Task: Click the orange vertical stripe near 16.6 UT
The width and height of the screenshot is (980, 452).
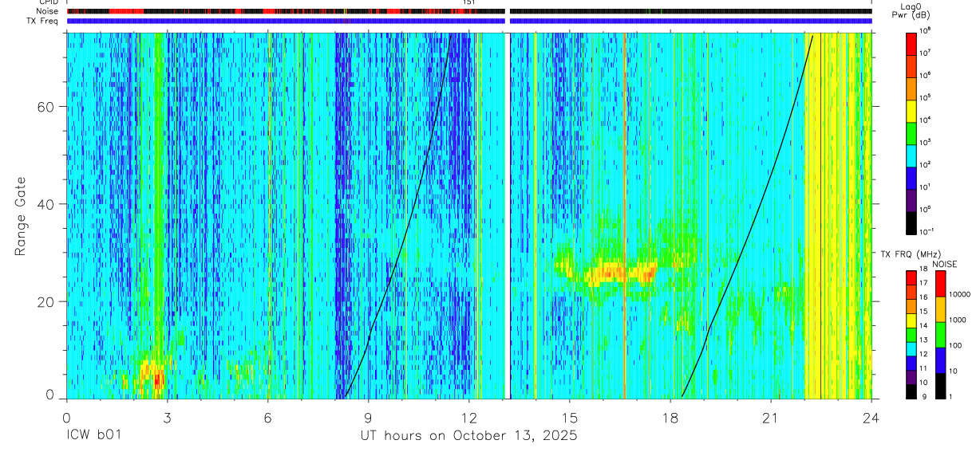Action: point(625,215)
